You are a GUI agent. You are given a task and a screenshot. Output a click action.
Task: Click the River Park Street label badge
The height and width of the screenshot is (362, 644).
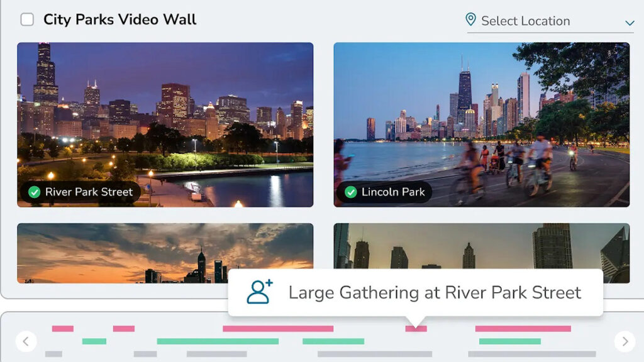pos(80,192)
